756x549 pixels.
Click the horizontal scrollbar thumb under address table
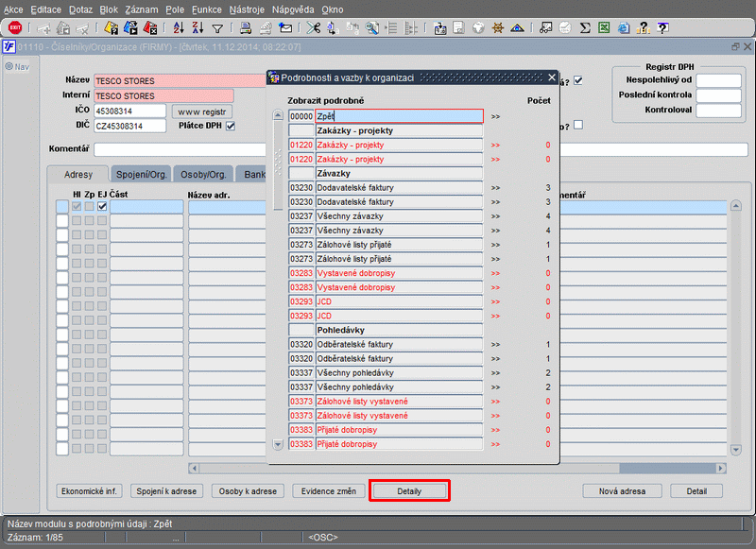pyautogui.click(x=667, y=468)
